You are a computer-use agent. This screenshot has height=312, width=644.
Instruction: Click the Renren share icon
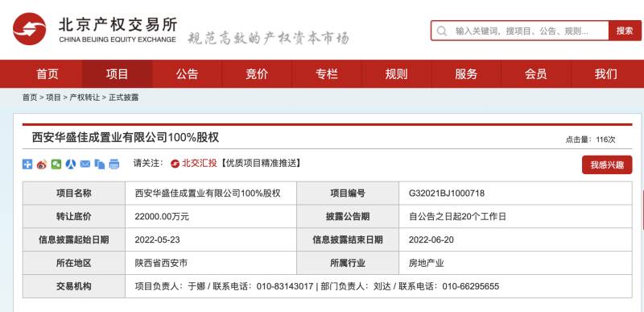coord(71,164)
